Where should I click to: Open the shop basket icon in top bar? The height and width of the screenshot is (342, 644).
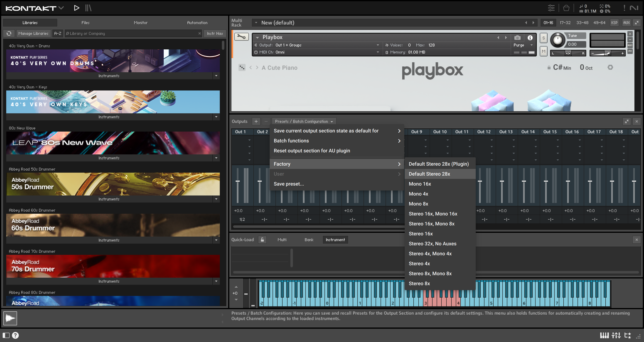point(566,8)
